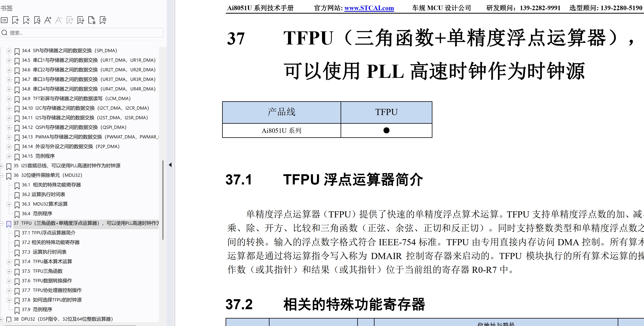This screenshot has height=326, width=644.
Task: Expand chapter 35 I2S音频总线 bookmark
Action: coord(1,166)
